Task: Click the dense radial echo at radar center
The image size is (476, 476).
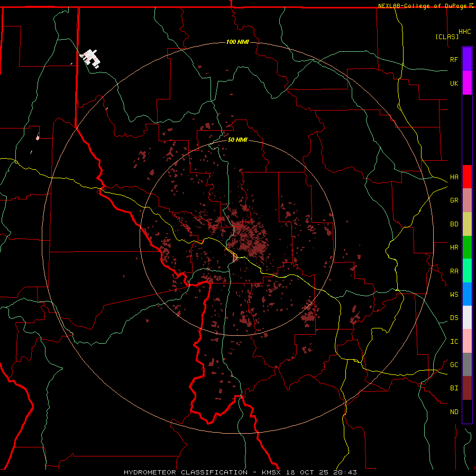Action: [x=249, y=239]
